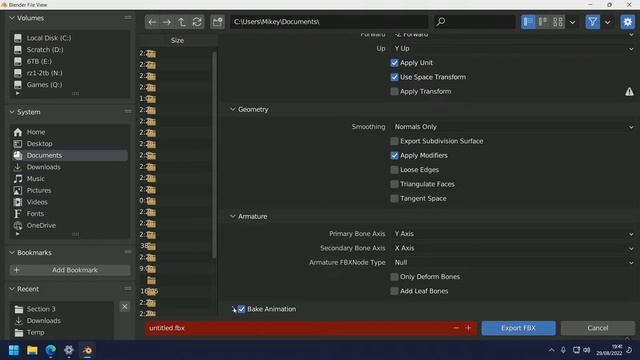The image size is (640, 360).
Task: Cancel the export dialog
Action: tap(598, 328)
